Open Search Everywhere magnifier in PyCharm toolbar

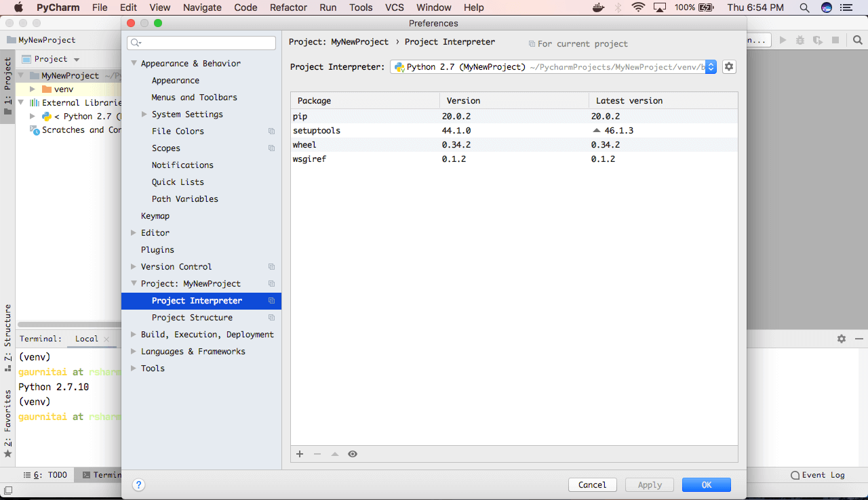point(857,41)
